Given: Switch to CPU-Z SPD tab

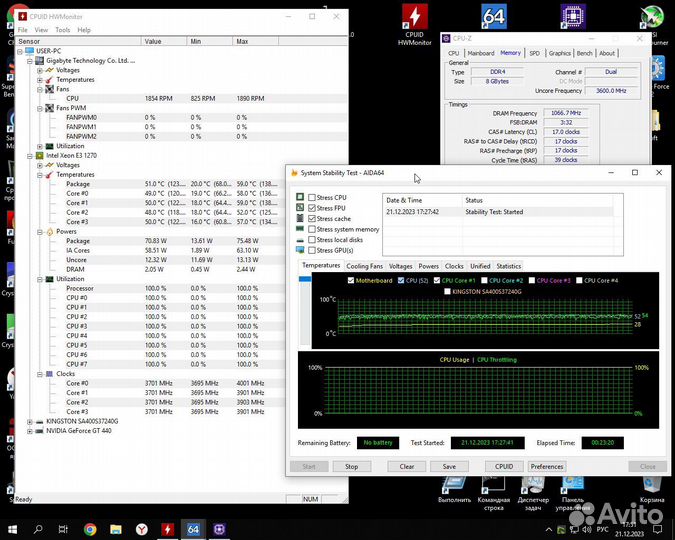Looking at the screenshot, I should coord(534,53).
